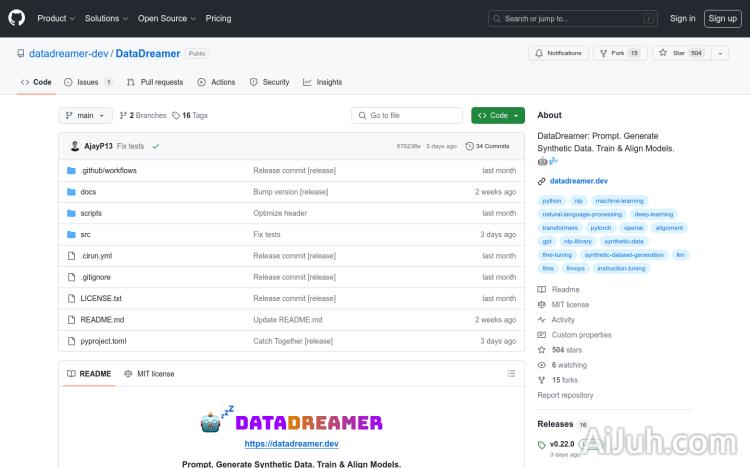Image resolution: width=750 pixels, height=468 pixels.
Task: Select the MIT license tab
Action: pyautogui.click(x=149, y=374)
